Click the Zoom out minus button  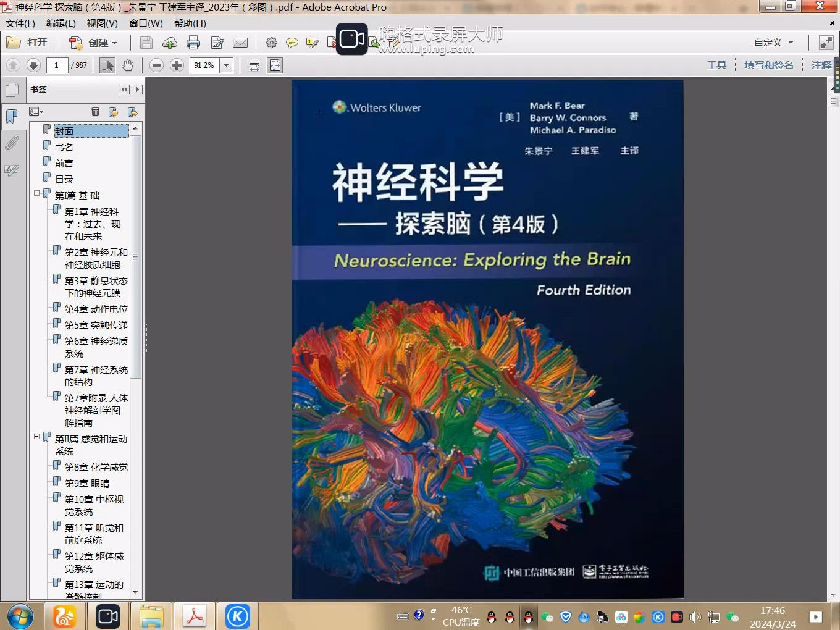[x=157, y=65]
